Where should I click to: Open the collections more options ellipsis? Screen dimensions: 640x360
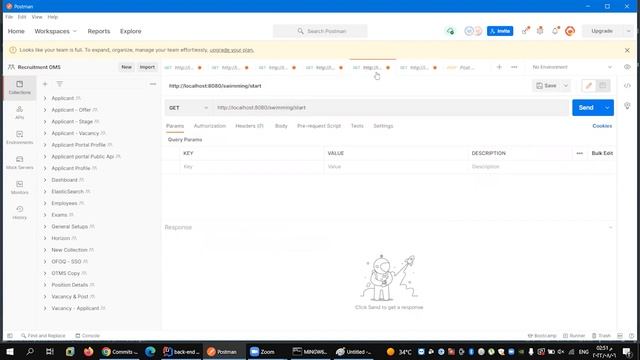pyautogui.click(x=153, y=84)
